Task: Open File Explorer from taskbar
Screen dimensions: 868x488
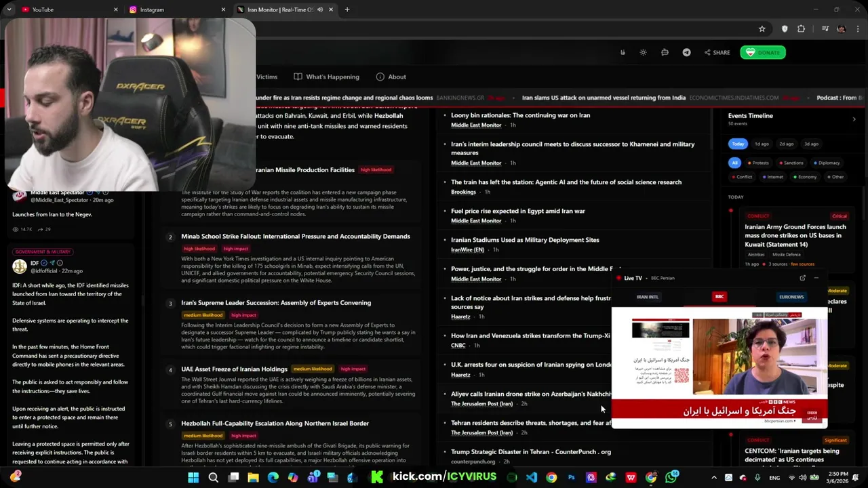Action: pyautogui.click(x=253, y=477)
